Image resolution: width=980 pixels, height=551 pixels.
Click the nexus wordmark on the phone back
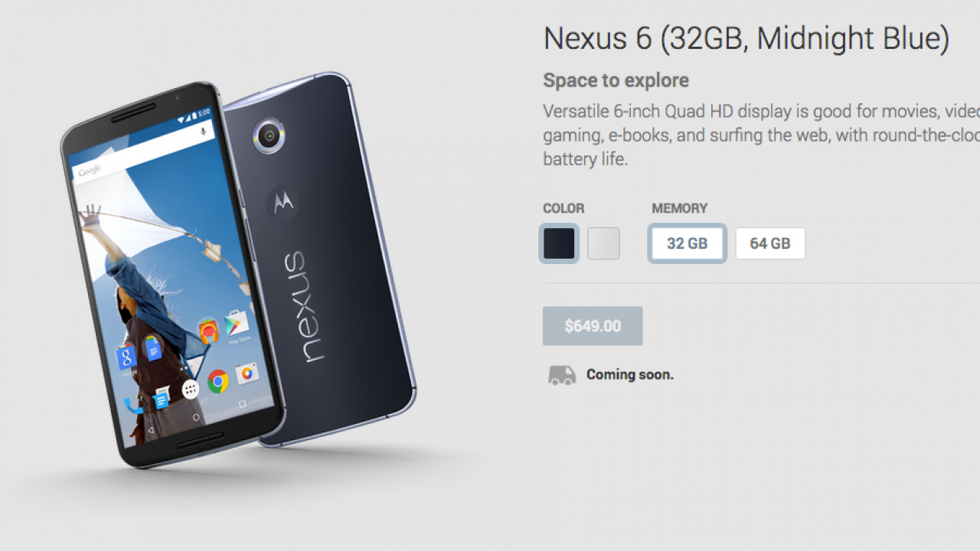click(303, 307)
